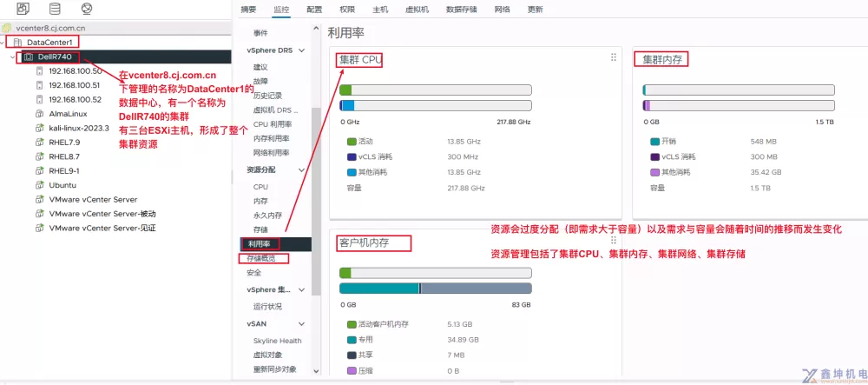Open the Networking inventory icon
Screen dimensions: 868x385
(86, 9)
